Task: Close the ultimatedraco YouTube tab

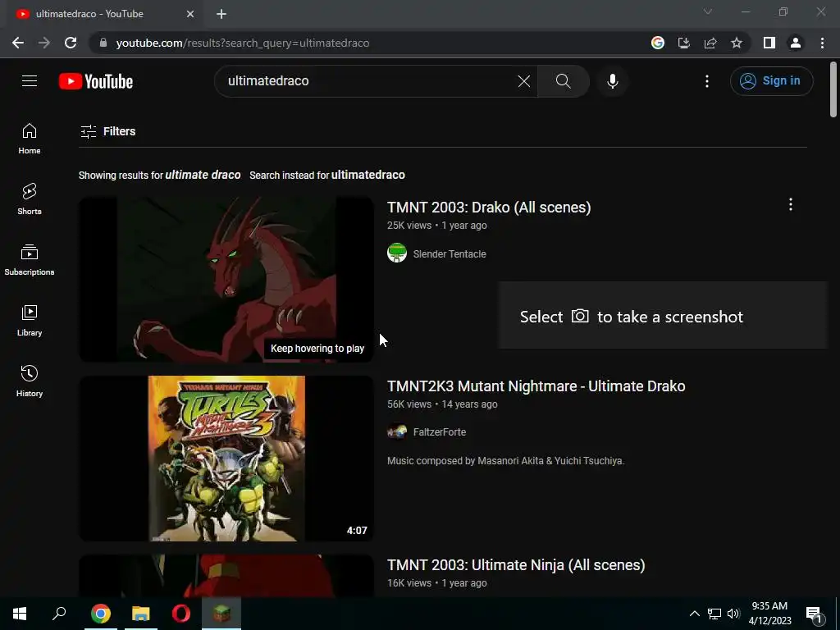Action: (190, 14)
